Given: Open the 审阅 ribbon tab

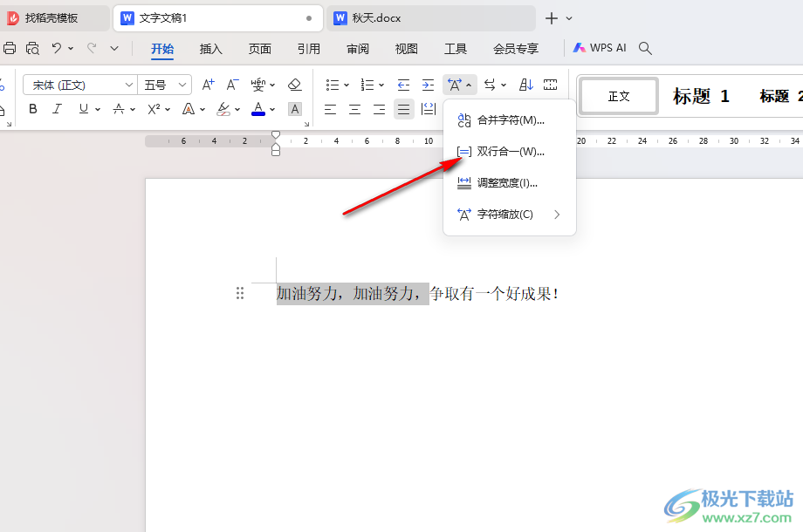Looking at the screenshot, I should [358, 49].
